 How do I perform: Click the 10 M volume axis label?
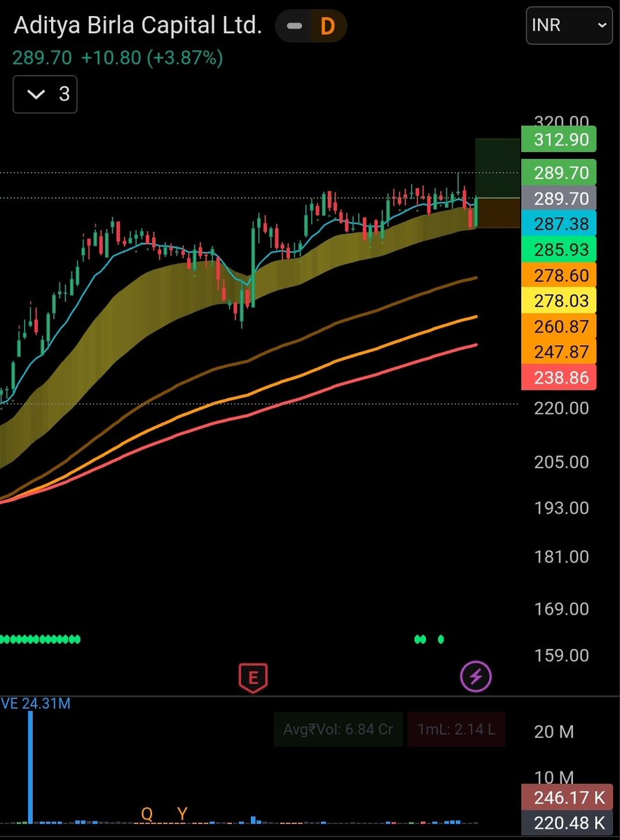tap(553, 778)
